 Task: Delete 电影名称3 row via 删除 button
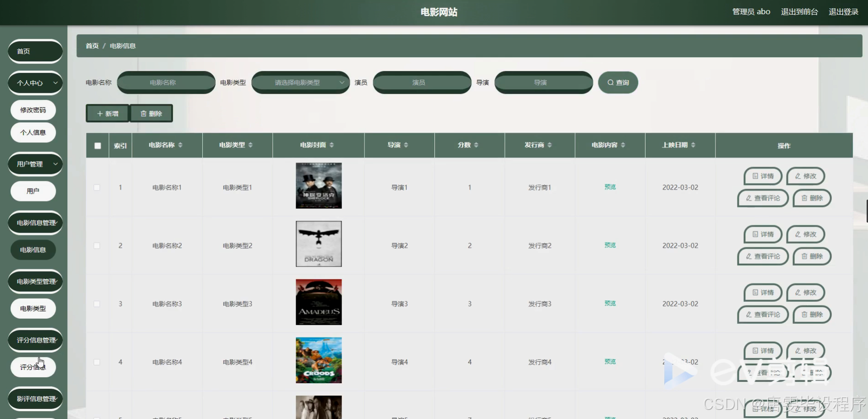(x=812, y=315)
